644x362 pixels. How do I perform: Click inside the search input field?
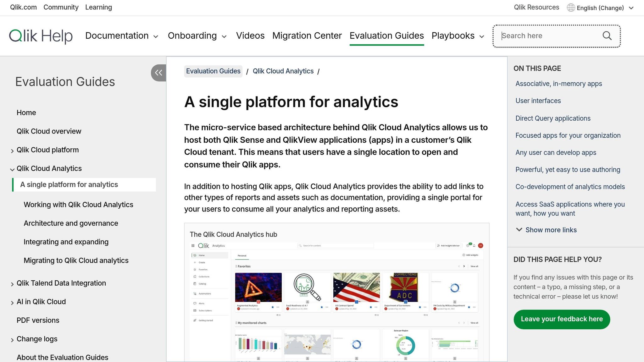547,36
